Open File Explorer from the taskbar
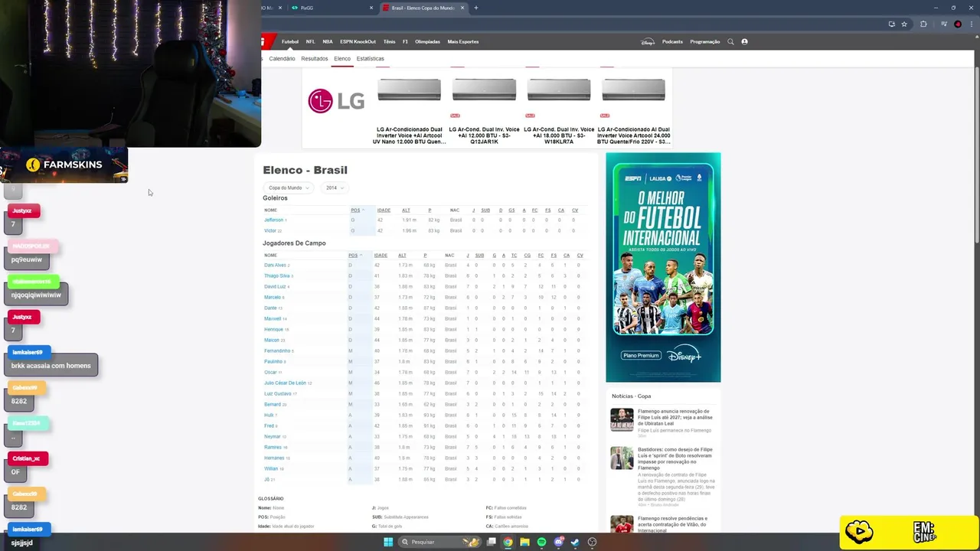 point(524,542)
